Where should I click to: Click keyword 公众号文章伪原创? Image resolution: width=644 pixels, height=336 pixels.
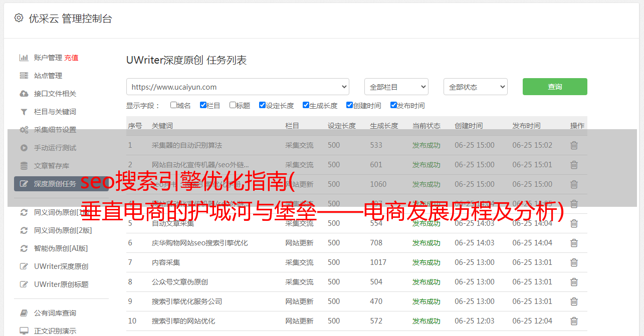(x=180, y=282)
